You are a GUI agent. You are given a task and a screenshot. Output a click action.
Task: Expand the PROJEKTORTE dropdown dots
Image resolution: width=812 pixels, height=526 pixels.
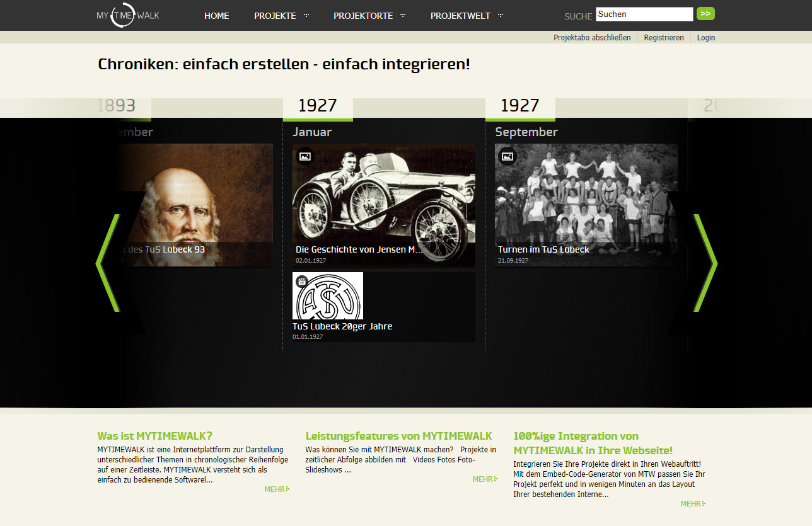click(x=403, y=16)
